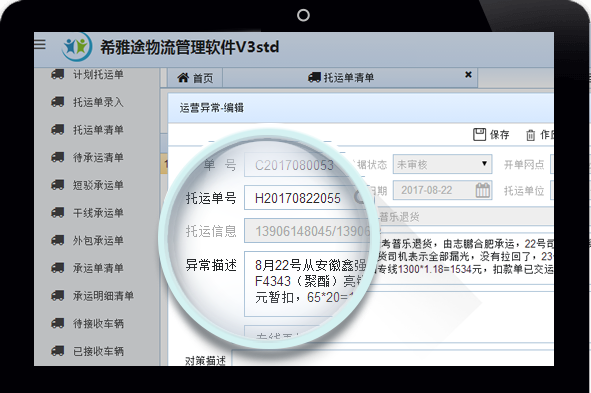Click the 异常描述 text area
Image resolution: width=591 pixels, height=393 pixels.
pyautogui.click(x=305, y=284)
